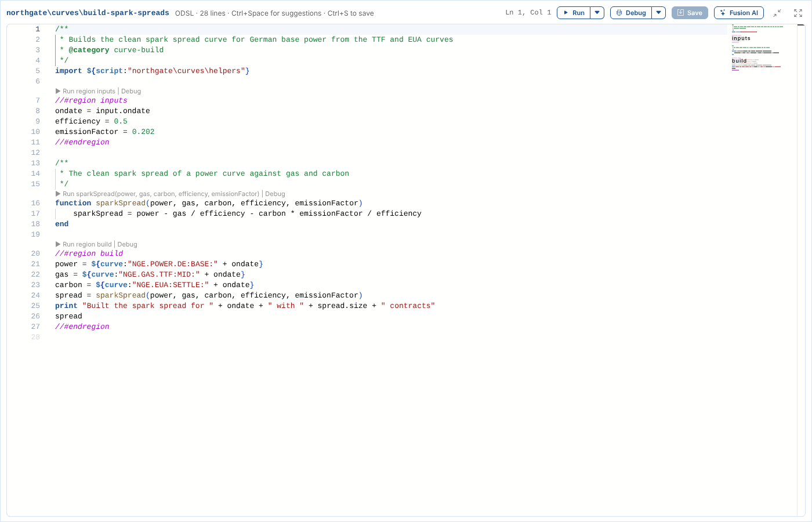Click the "//#region build" line
Screen dimensions: 812x522
89,253
